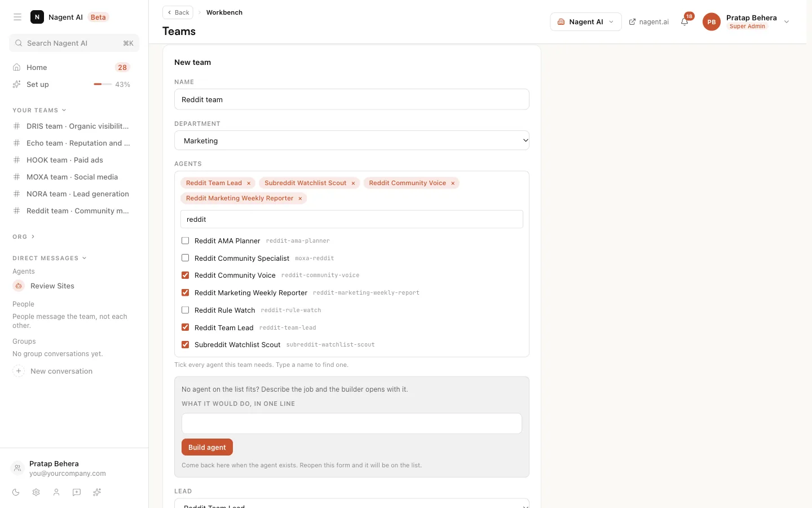Open notifications with the bell icon
The image size is (812, 508).
pos(685,22)
